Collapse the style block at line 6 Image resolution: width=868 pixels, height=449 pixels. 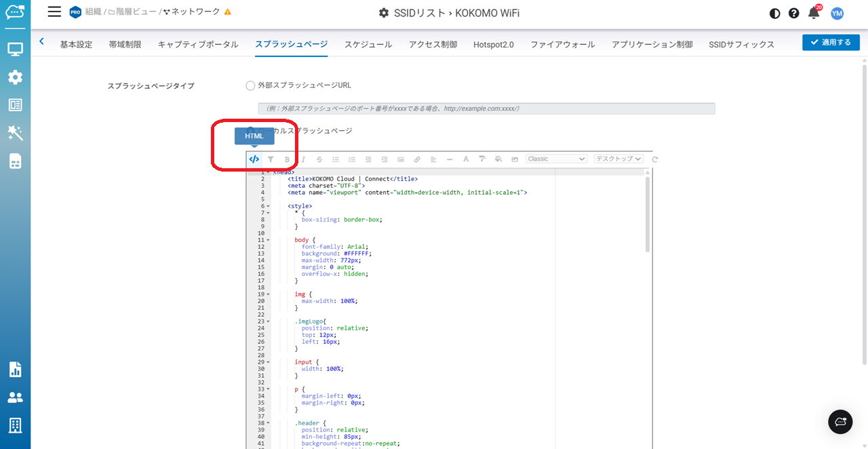[x=269, y=206]
